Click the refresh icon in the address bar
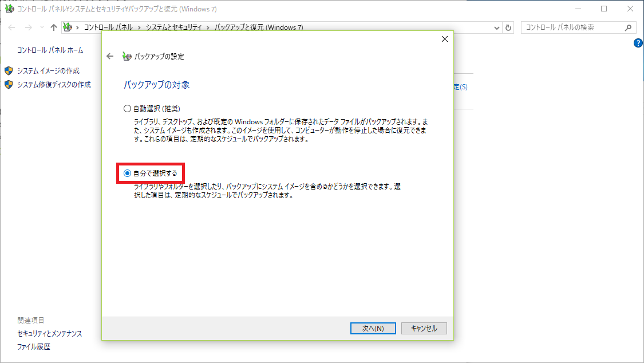The image size is (644, 363). (x=508, y=27)
